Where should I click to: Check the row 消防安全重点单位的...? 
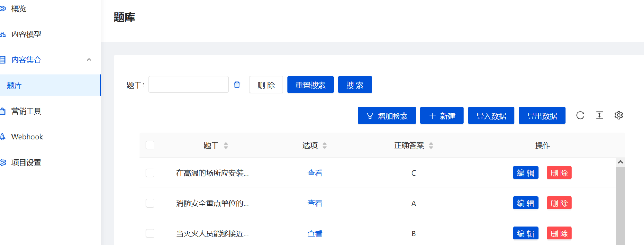[150, 203]
